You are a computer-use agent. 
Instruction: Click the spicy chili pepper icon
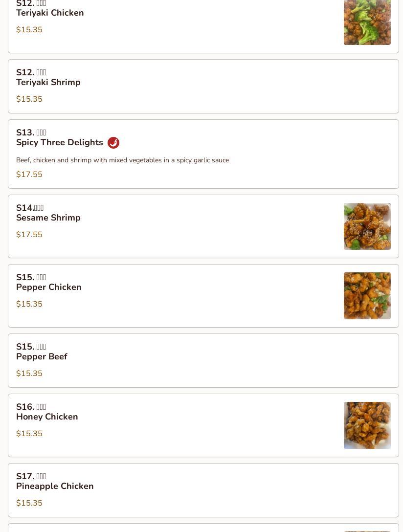pyautogui.click(x=113, y=143)
